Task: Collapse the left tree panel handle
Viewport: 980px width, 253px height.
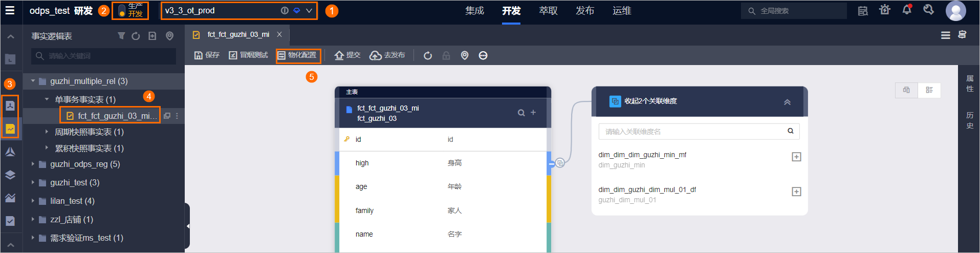Action: 187,226
